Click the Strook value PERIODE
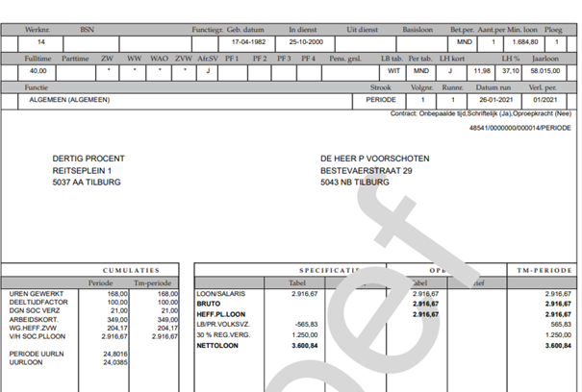The width and height of the screenshot is (582, 392). [x=381, y=99]
